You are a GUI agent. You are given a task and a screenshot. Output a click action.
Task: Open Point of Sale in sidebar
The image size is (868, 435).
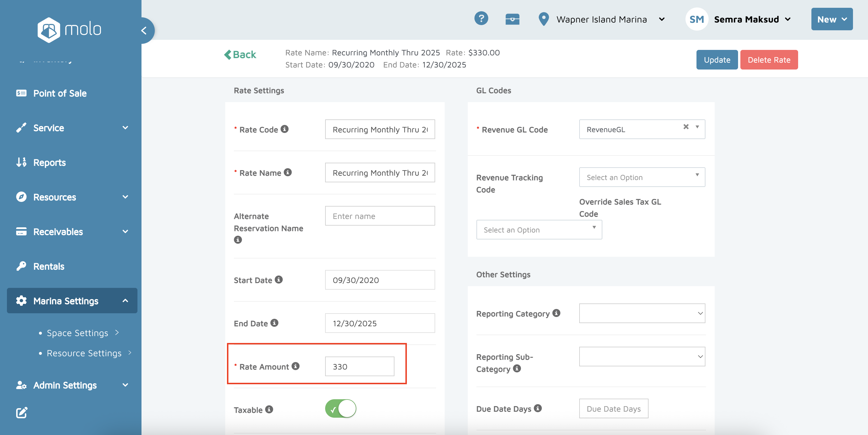click(60, 93)
